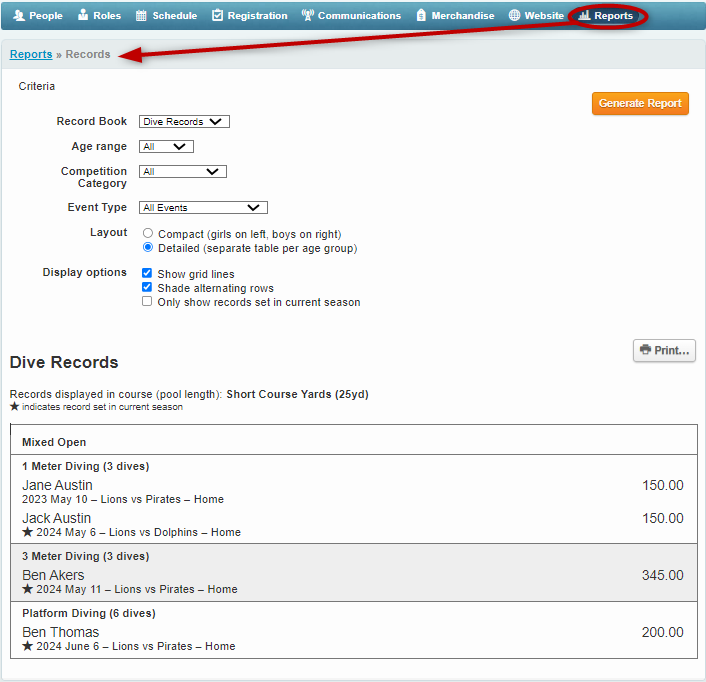The image size is (706, 682).
Task: Click the People icon in navigation bar
Action: tap(18, 16)
